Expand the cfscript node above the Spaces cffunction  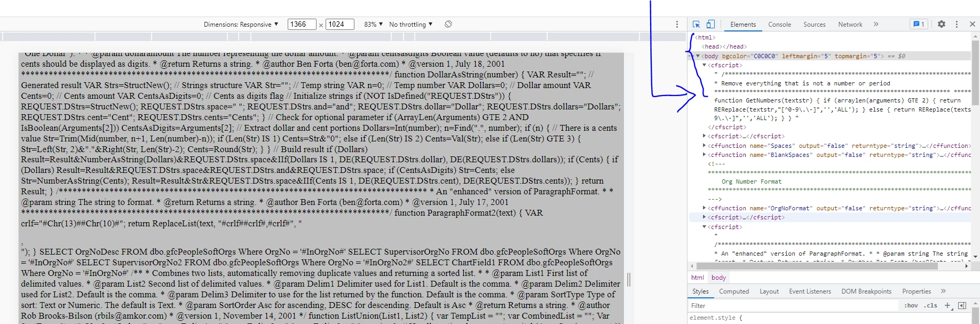coord(704,136)
